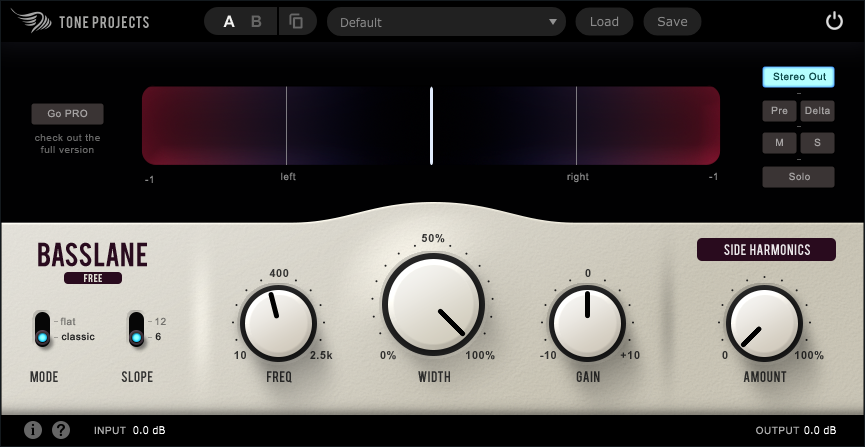This screenshot has width=865, height=447.
Task: Enable Delta monitoring mode
Action: click(x=817, y=110)
